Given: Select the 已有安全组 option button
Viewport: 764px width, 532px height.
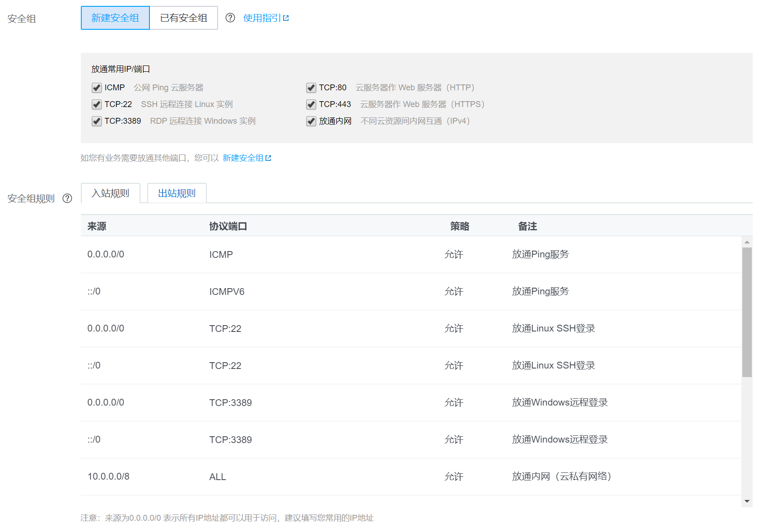Looking at the screenshot, I should tap(184, 18).
